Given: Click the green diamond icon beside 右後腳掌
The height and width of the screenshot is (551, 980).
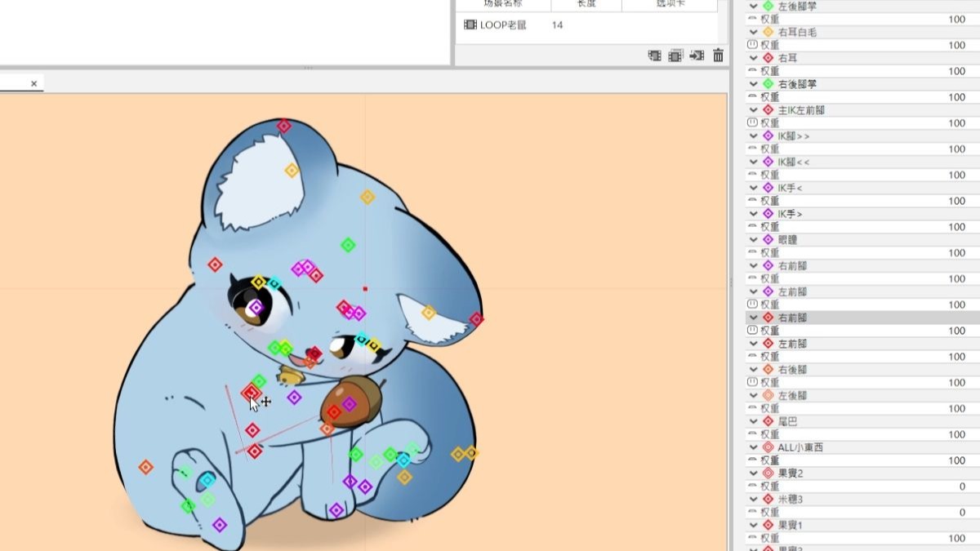Looking at the screenshot, I should click(x=768, y=84).
